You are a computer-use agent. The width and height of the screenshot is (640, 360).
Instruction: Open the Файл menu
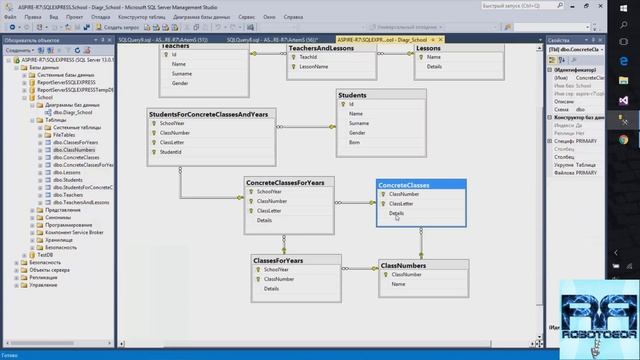pos(10,17)
